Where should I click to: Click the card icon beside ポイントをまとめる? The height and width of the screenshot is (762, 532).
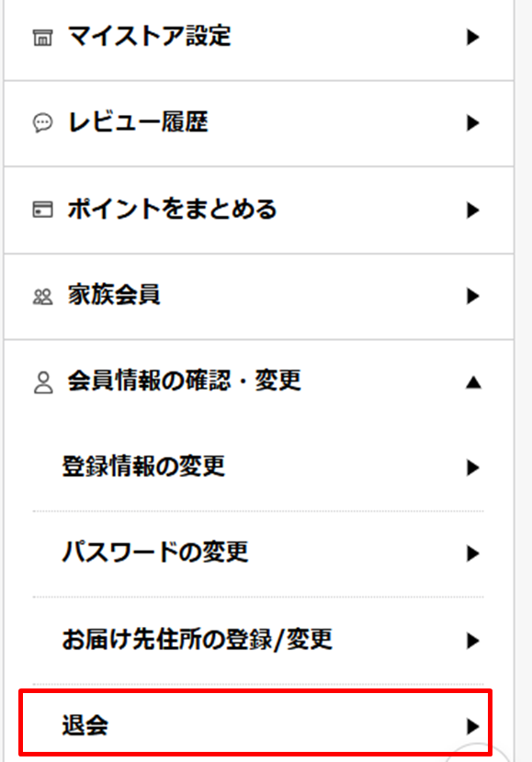point(42,210)
